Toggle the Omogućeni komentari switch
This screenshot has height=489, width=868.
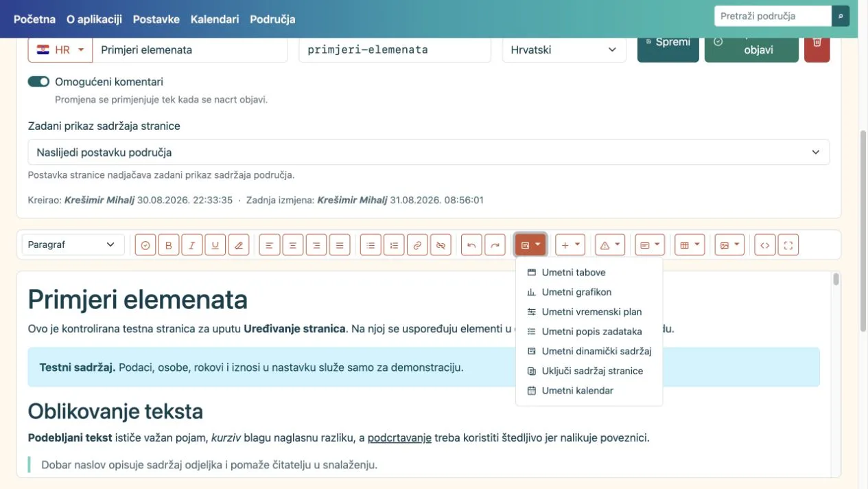[x=38, y=82]
